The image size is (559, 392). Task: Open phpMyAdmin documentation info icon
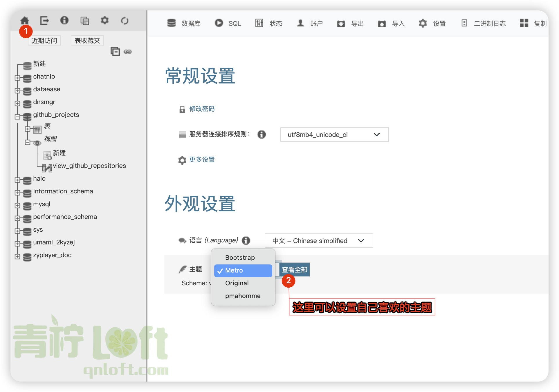point(64,20)
